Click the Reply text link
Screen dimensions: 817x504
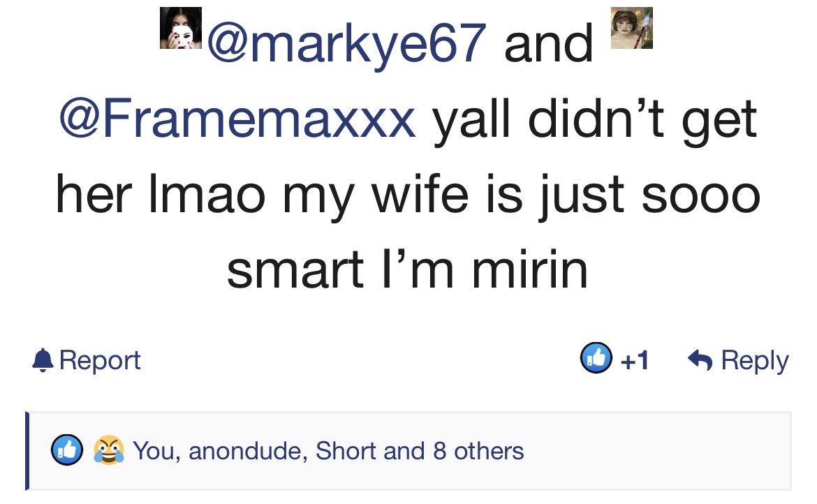(755, 360)
